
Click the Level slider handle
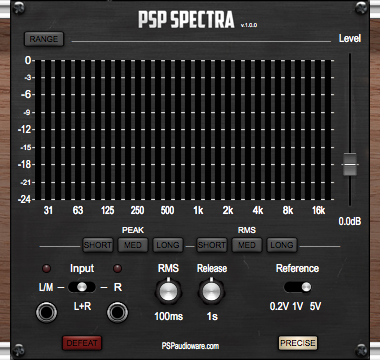(350, 164)
